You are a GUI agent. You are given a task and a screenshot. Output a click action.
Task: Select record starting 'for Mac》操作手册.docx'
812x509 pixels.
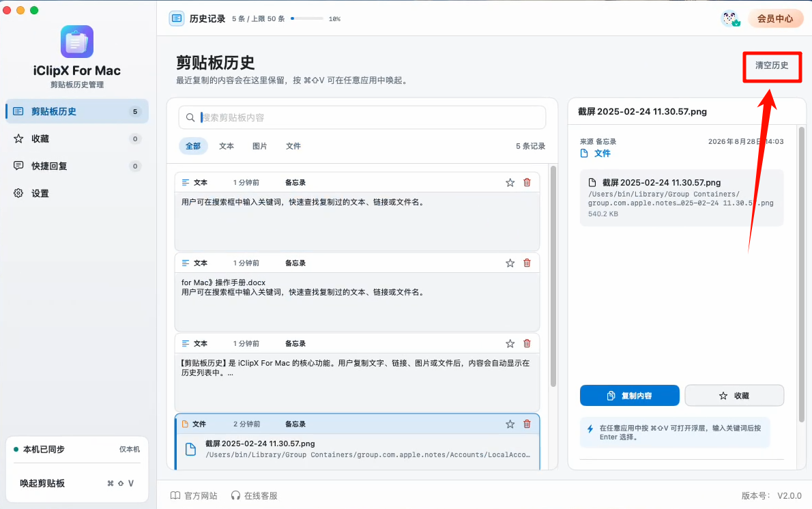coord(357,292)
